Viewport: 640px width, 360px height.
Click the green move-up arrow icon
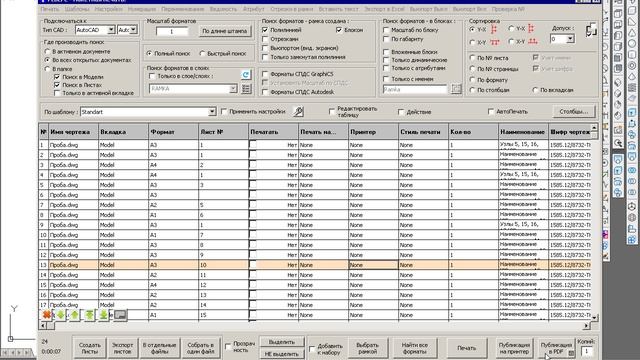[x=75, y=315]
